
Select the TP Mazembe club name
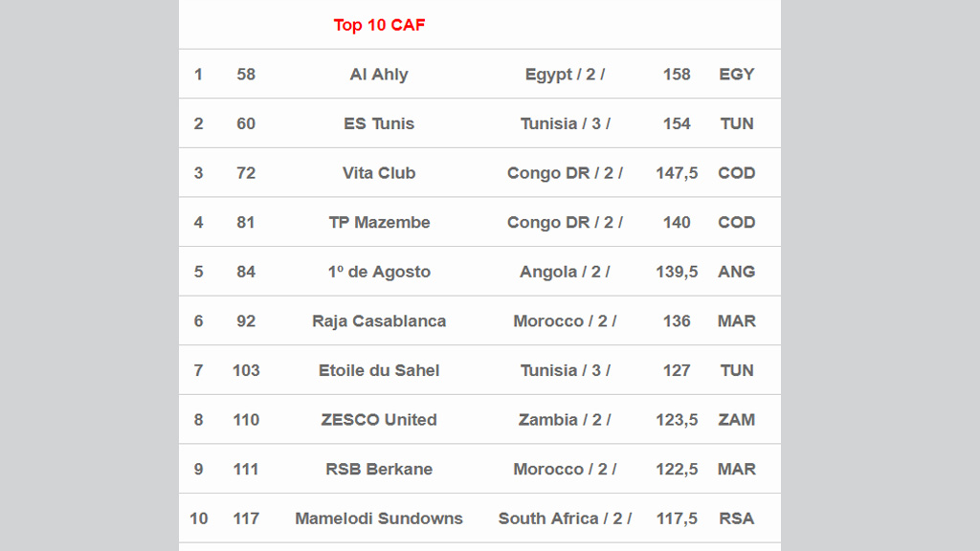click(379, 222)
